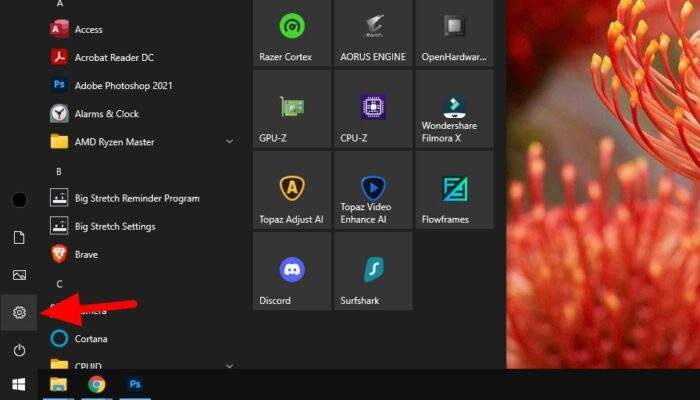Launch the Topaz Video Enhance AI tile
Viewport: 700px width, 400px height.
click(373, 190)
